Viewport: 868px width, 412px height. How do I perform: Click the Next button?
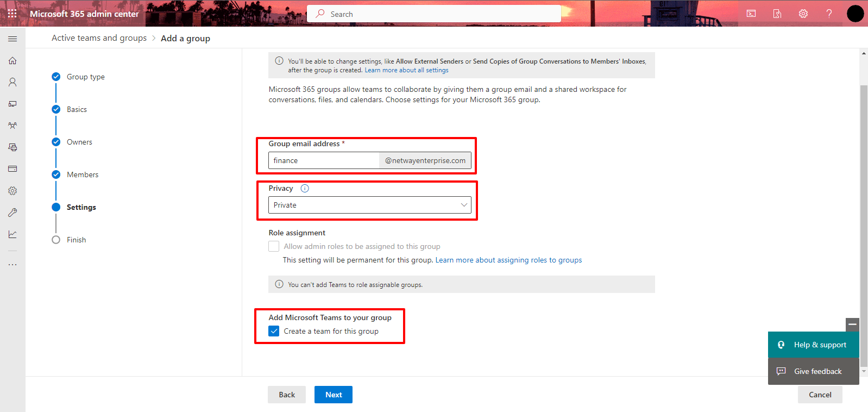click(x=333, y=395)
